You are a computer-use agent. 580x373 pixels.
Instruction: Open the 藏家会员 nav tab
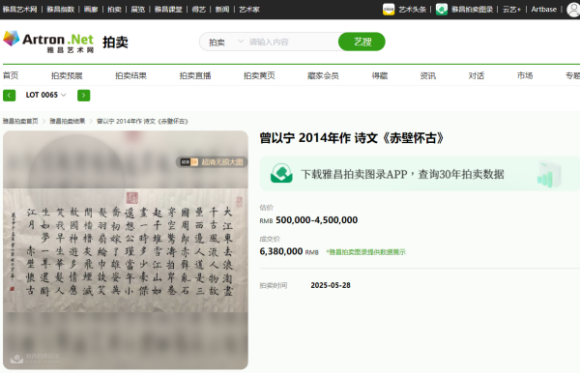(323, 75)
